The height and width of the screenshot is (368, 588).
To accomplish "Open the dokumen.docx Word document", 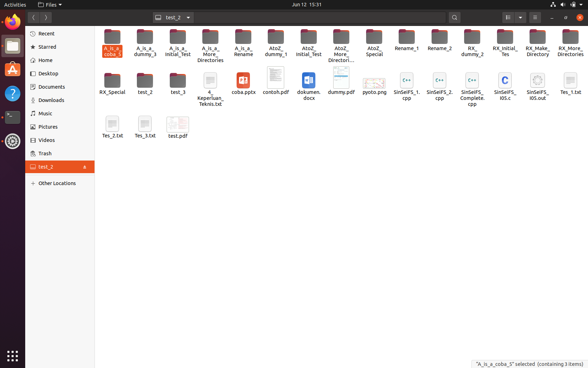I will click(308, 81).
